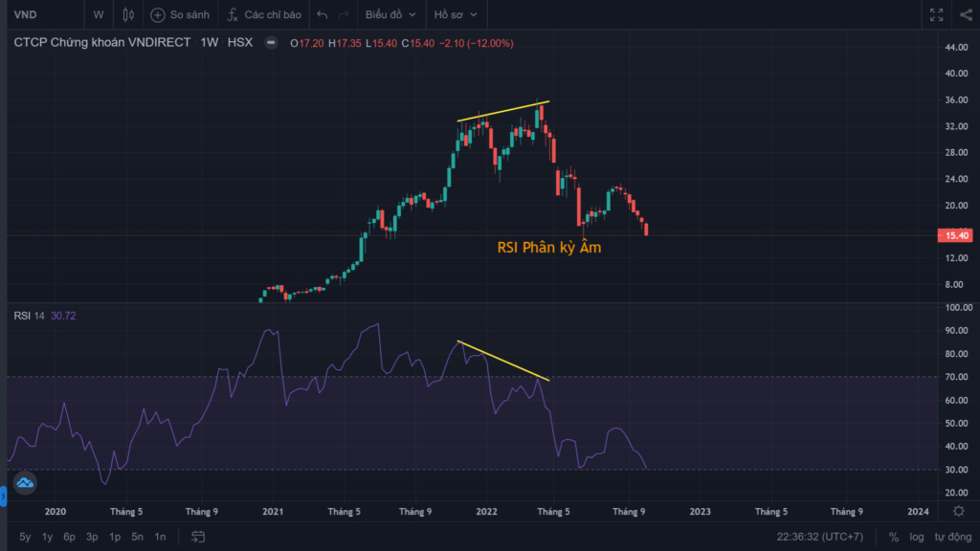Image resolution: width=980 pixels, height=551 pixels.
Task: Click the RSI value 30.72
Action: (63, 316)
